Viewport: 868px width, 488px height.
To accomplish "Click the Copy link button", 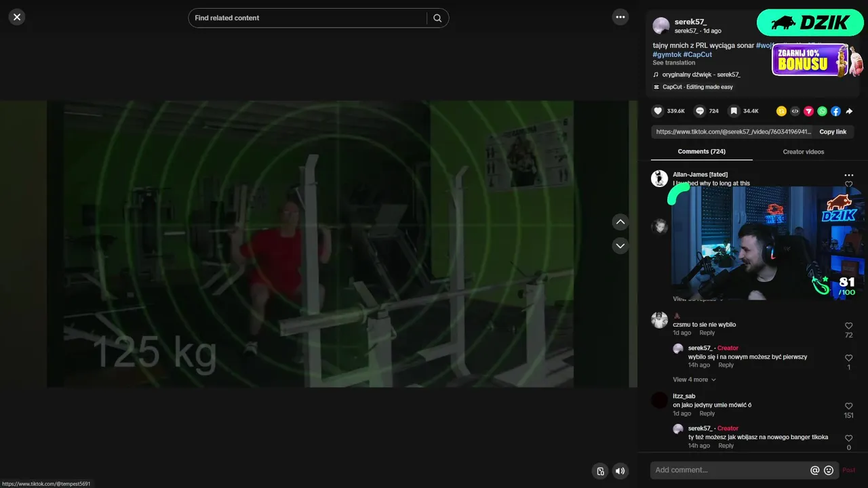I will 833,132.
